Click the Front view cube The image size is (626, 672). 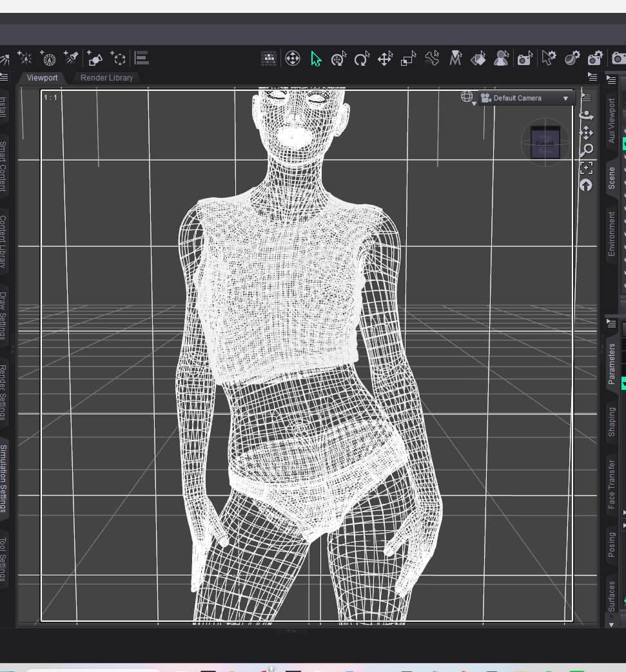coord(545,142)
